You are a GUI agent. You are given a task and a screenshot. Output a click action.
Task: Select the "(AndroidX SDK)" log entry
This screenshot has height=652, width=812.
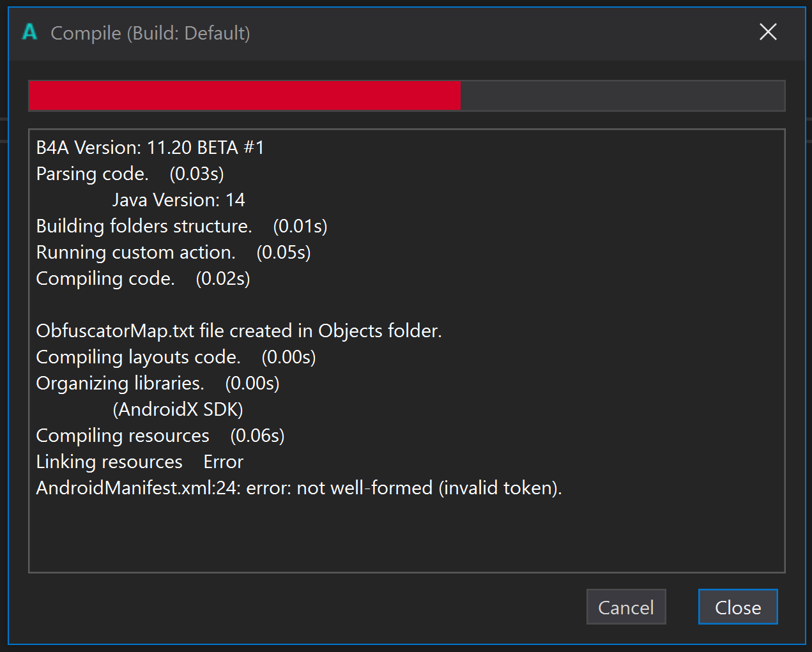[x=178, y=409]
